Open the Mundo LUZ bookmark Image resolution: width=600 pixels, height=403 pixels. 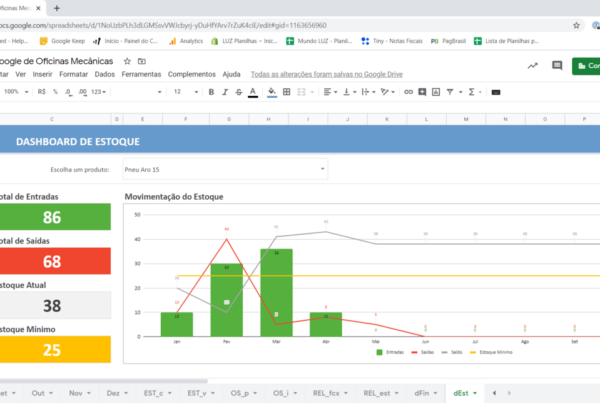(319, 41)
